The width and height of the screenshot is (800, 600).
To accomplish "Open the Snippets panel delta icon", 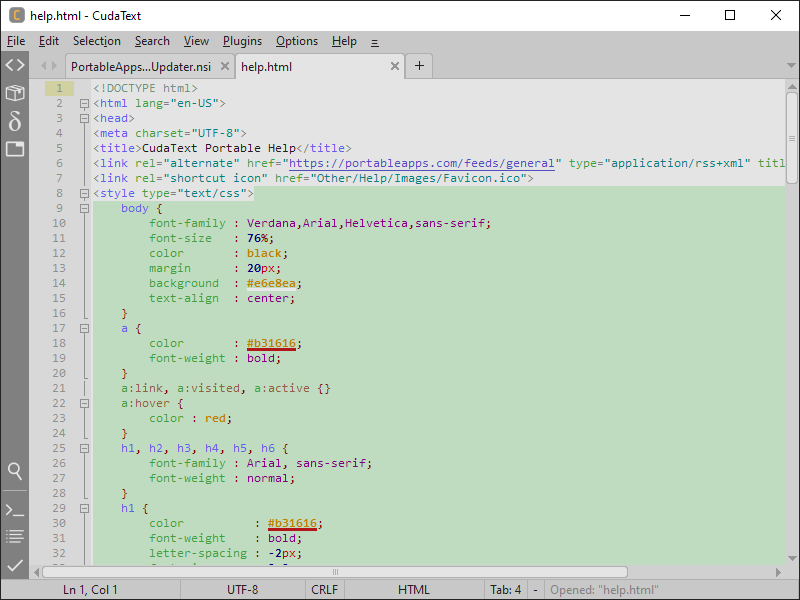I will coord(15,121).
